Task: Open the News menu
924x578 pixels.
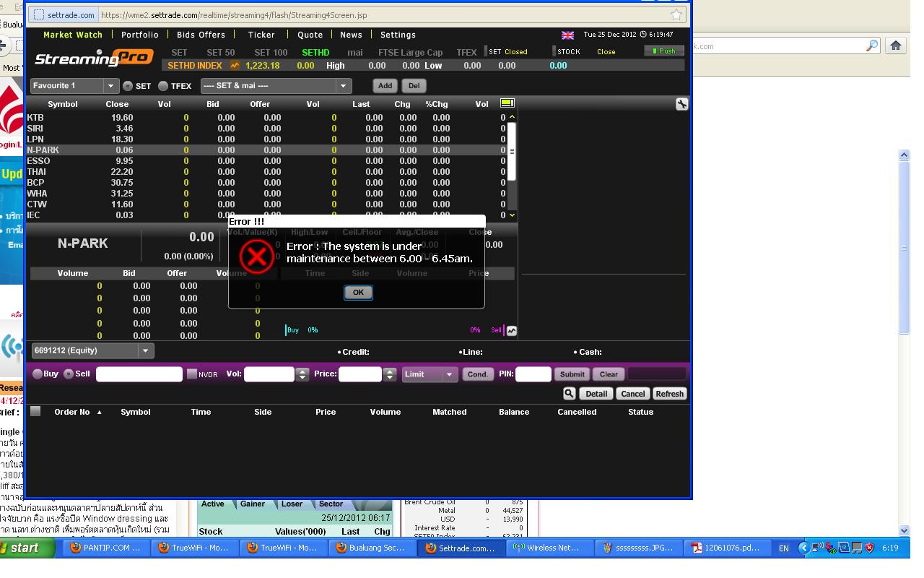Action: point(351,35)
